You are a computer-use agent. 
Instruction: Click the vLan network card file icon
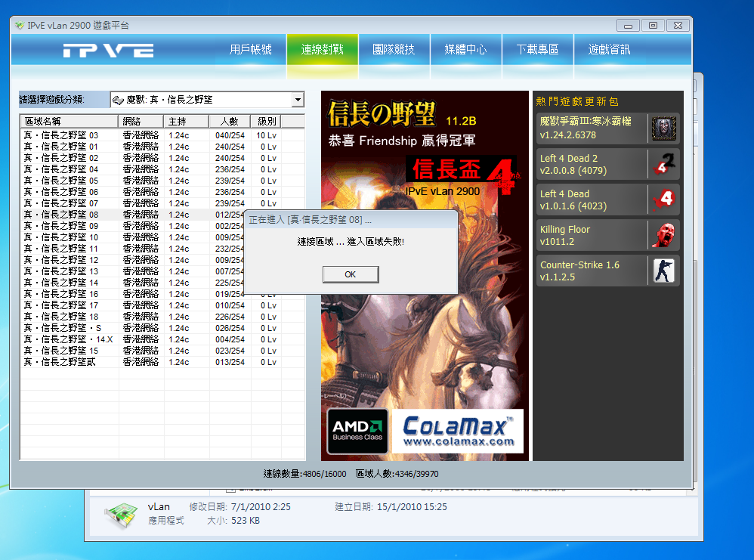coord(121,515)
